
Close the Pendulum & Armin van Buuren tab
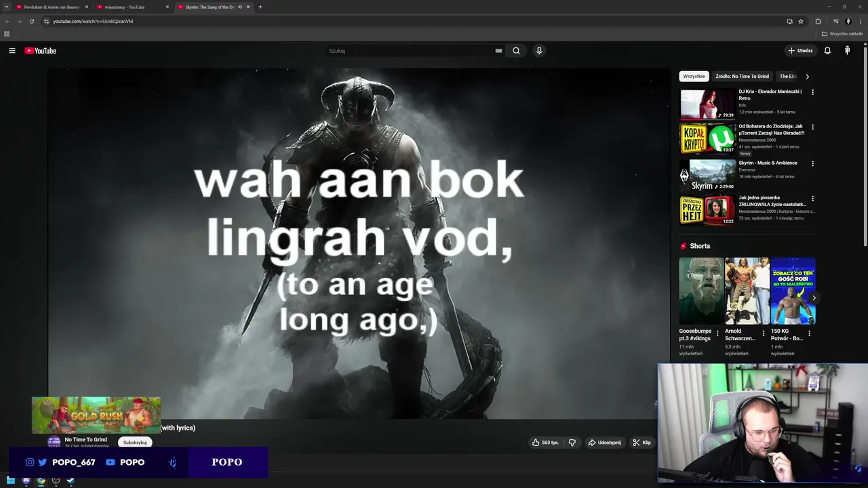click(x=87, y=7)
